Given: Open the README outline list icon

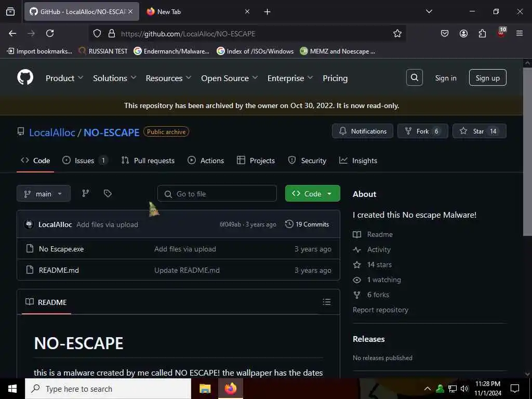Looking at the screenshot, I should click(x=327, y=302).
